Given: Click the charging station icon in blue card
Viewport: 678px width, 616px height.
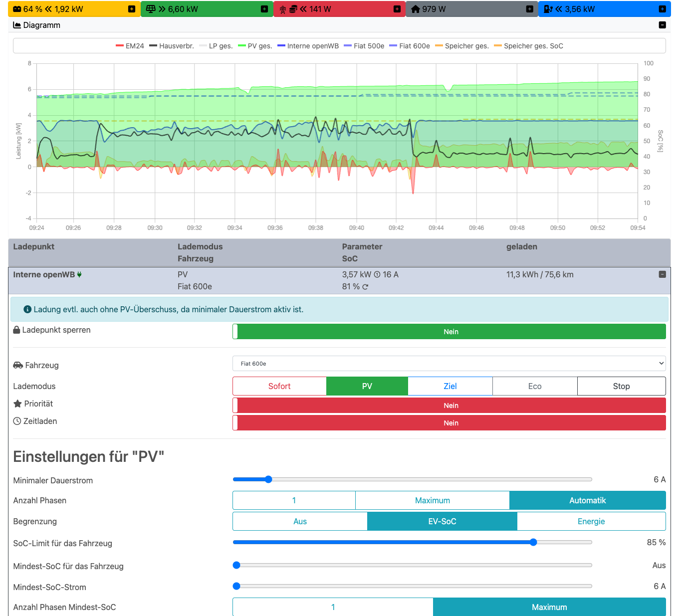Looking at the screenshot, I should 548,9.
